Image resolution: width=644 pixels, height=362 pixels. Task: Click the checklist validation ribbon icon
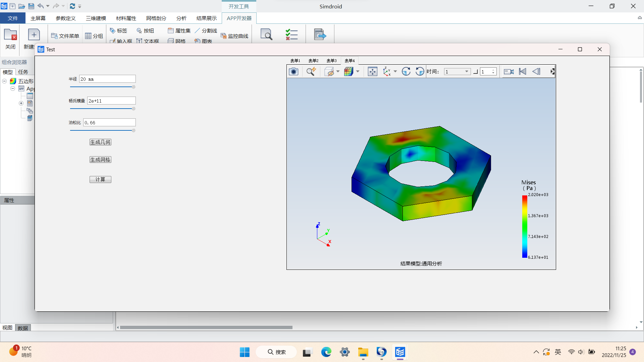coord(291,34)
